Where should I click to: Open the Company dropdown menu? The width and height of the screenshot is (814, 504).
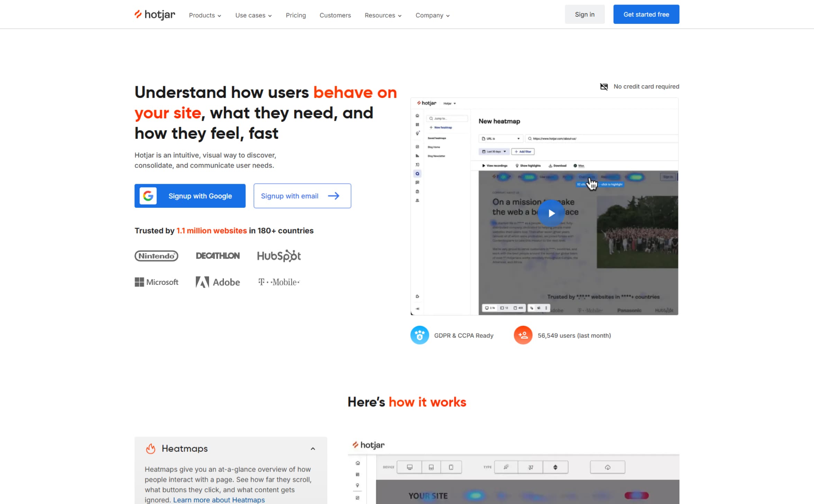pyautogui.click(x=432, y=15)
